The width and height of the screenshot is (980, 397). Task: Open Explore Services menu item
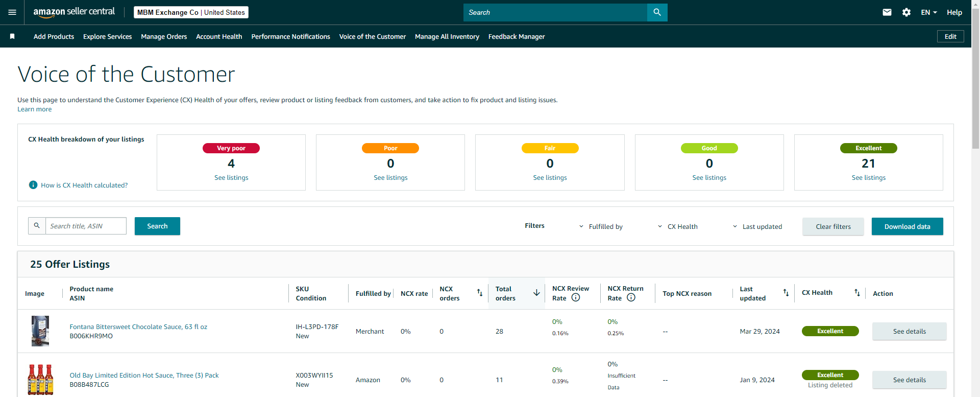click(107, 36)
